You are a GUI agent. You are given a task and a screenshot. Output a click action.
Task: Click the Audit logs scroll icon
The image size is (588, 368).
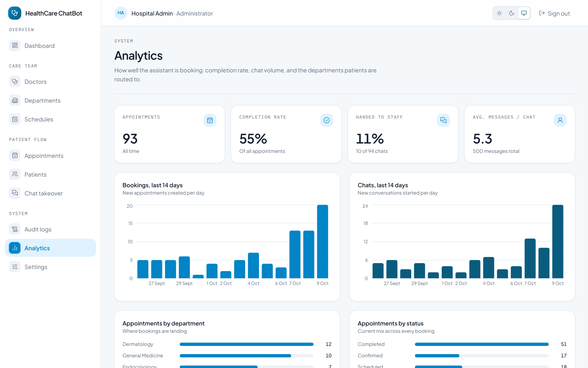click(x=15, y=229)
